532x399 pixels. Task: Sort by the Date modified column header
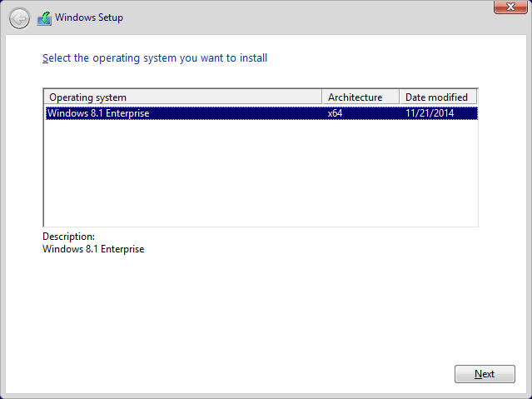pos(438,97)
